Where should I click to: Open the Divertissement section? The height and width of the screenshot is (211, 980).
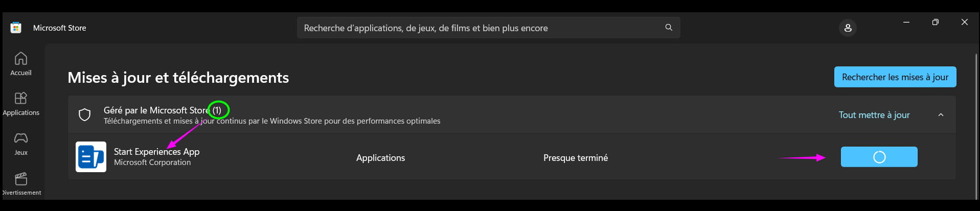pyautogui.click(x=21, y=184)
